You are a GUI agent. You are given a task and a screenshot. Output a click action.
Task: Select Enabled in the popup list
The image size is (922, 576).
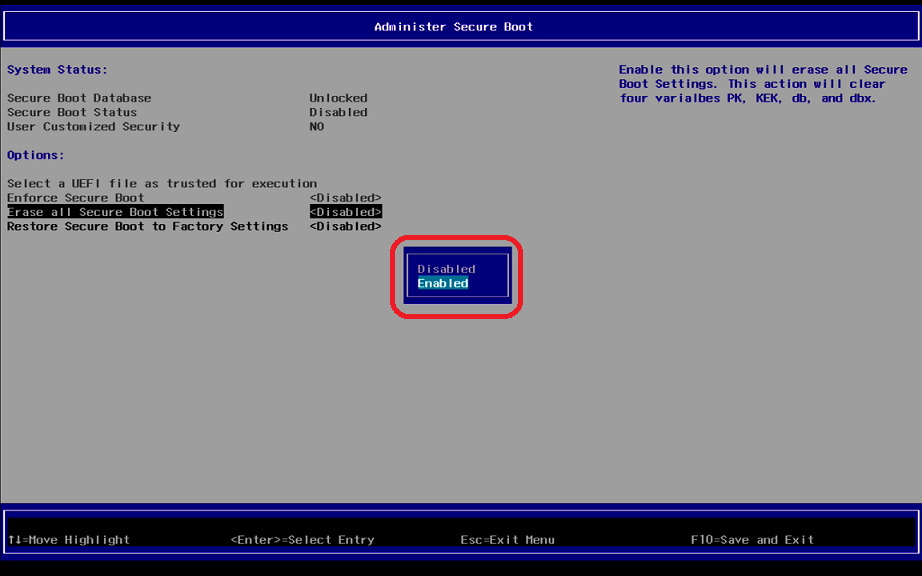click(443, 284)
